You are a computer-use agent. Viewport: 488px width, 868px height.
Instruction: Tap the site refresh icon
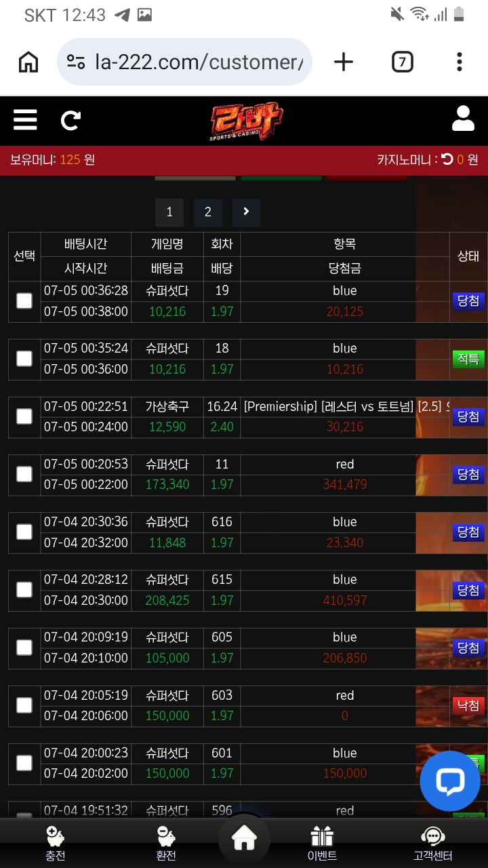(x=70, y=121)
